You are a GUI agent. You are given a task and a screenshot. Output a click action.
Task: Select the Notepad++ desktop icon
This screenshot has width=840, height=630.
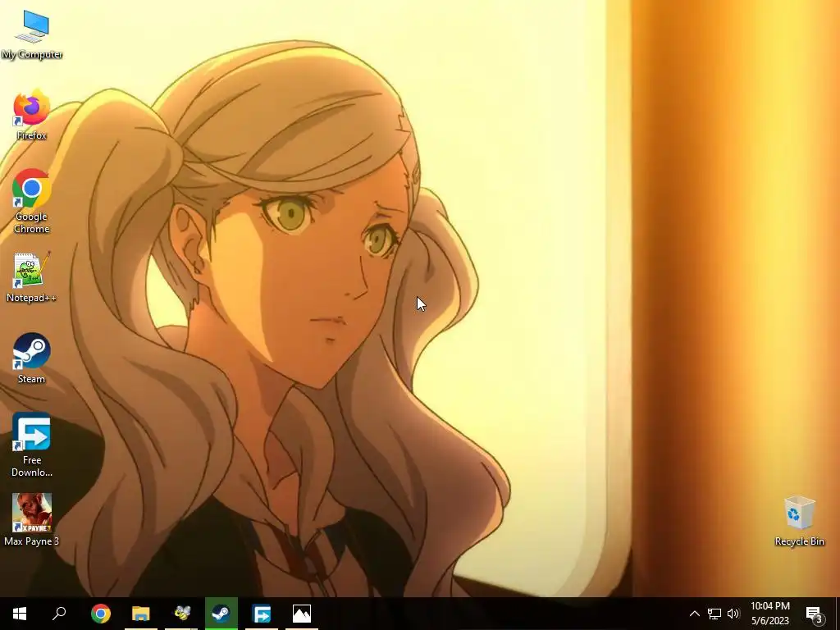(x=32, y=277)
